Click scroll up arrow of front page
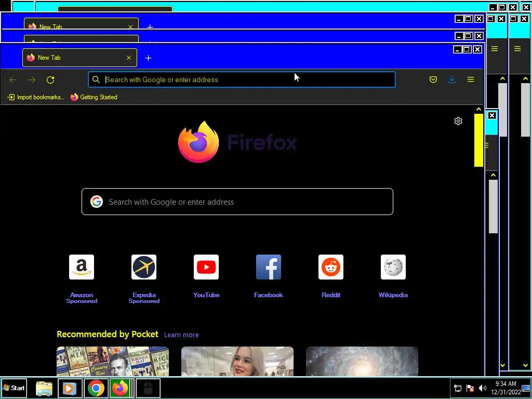The image size is (532, 399). (x=478, y=110)
